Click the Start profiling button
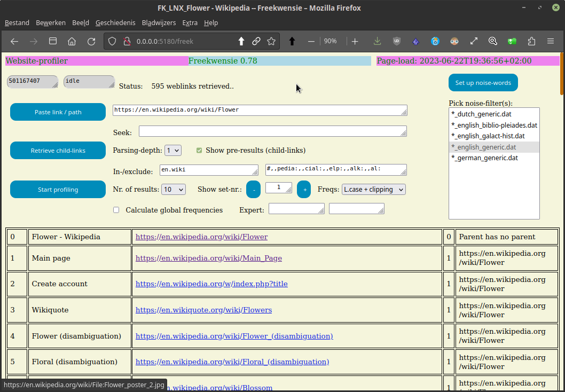Image resolution: width=565 pixels, height=392 pixels. point(58,190)
